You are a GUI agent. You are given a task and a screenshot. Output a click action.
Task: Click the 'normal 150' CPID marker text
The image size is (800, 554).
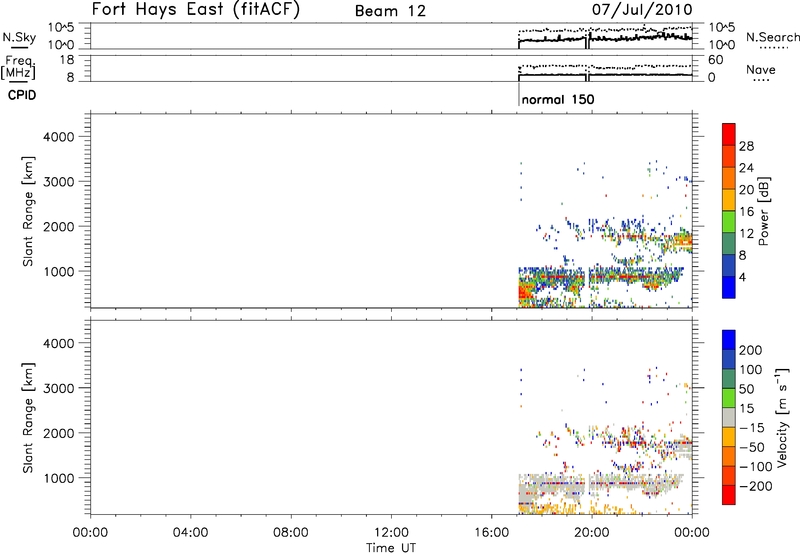coord(558,99)
